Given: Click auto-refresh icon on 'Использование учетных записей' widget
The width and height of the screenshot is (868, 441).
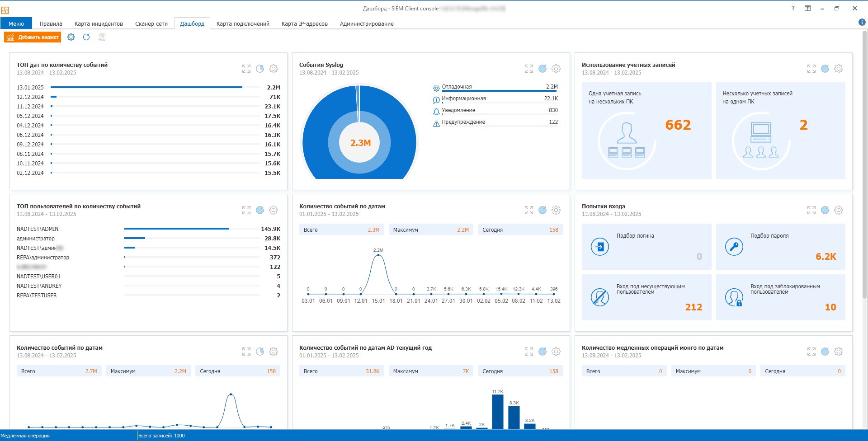Looking at the screenshot, I should tap(825, 69).
